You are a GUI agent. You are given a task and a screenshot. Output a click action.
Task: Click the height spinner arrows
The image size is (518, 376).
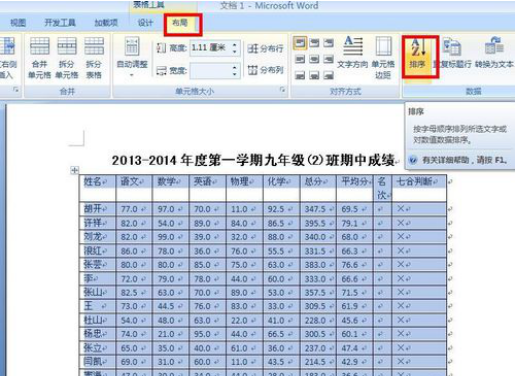point(235,48)
